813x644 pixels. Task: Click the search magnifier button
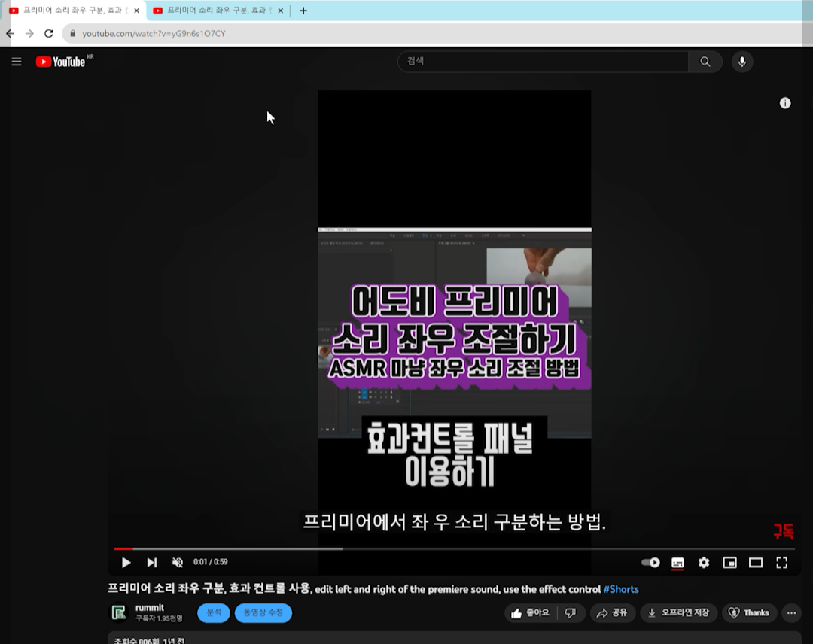pyautogui.click(x=705, y=62)
